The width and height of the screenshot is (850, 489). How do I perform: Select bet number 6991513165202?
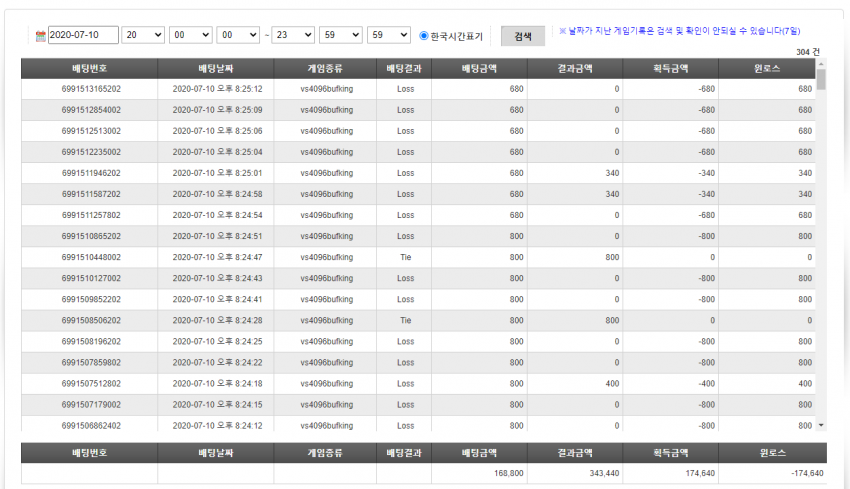click(x=91, y=89)
